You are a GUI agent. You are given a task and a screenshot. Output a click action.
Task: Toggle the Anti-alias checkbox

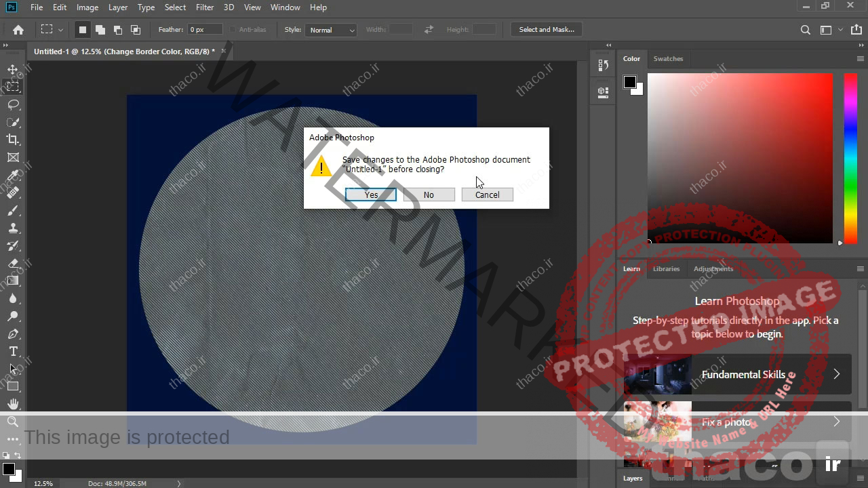click(x=233, y=30)
